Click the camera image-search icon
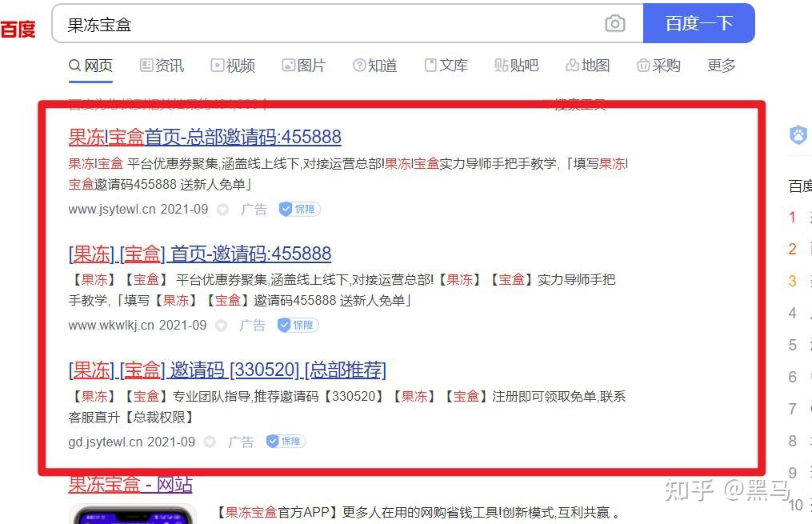The image size is (812, 524). (x=614, y=23)
